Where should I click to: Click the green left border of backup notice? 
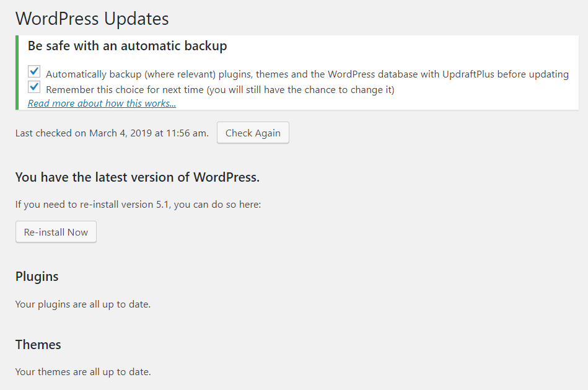point(17,73)
